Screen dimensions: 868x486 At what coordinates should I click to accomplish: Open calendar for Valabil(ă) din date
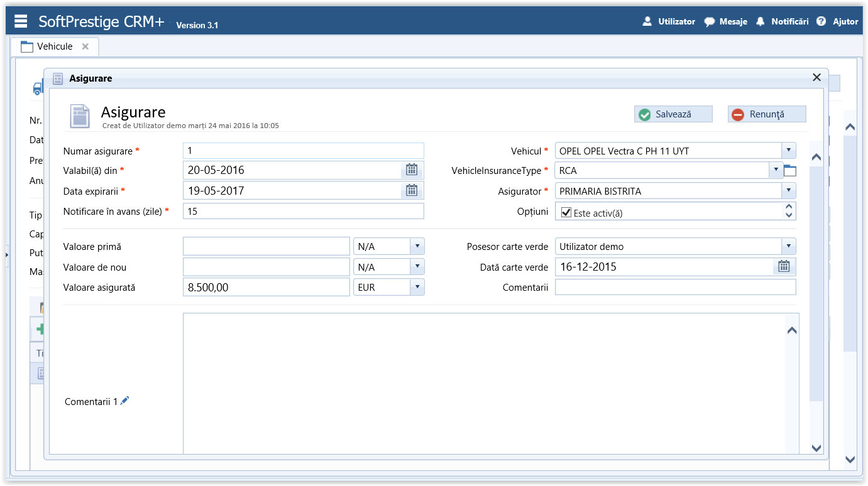pos(412,170)
